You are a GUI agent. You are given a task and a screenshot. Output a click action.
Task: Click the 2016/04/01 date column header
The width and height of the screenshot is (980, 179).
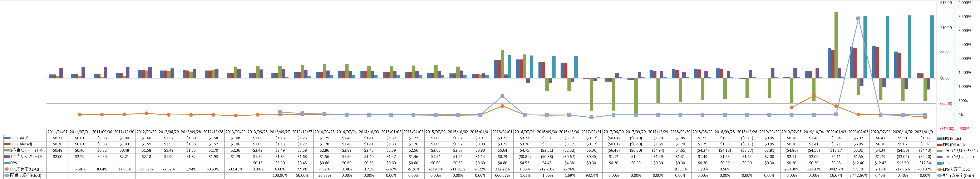pyautogui.click(x=503, y=132)
